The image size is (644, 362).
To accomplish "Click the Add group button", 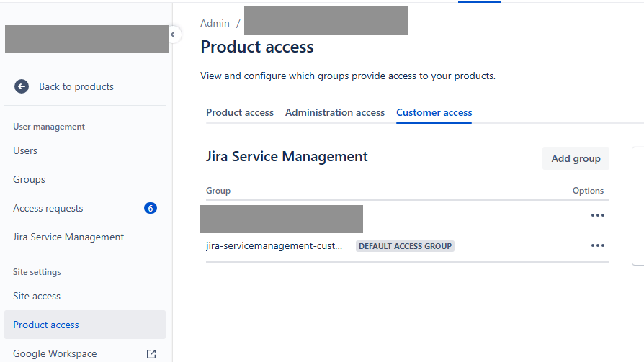I will (x=576, y=158).
